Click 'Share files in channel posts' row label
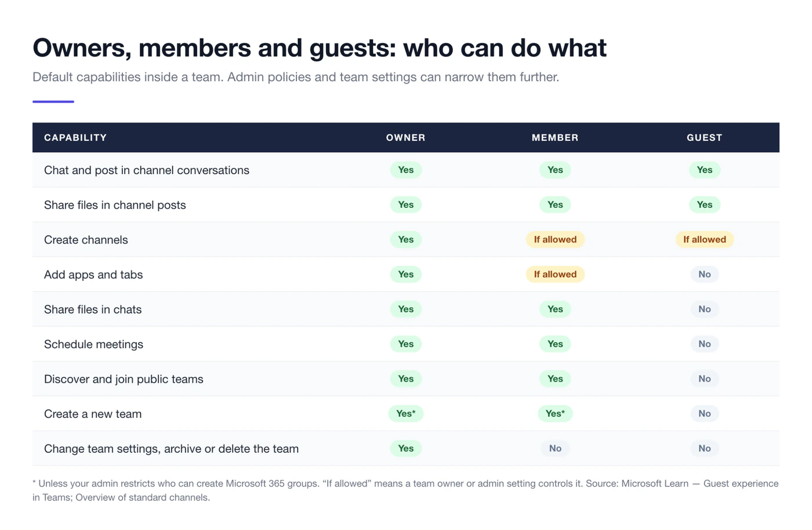 [115, 205]
